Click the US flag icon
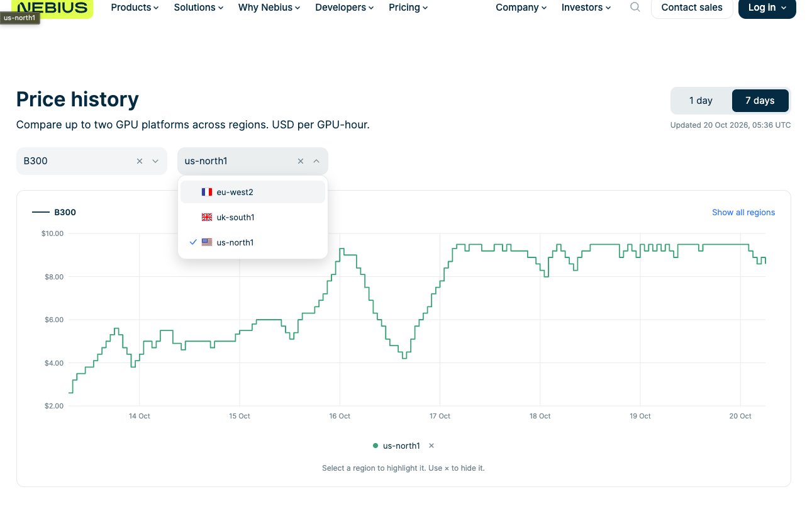Image resolution: width=812 pixels, height=511 pixels. 207,242
